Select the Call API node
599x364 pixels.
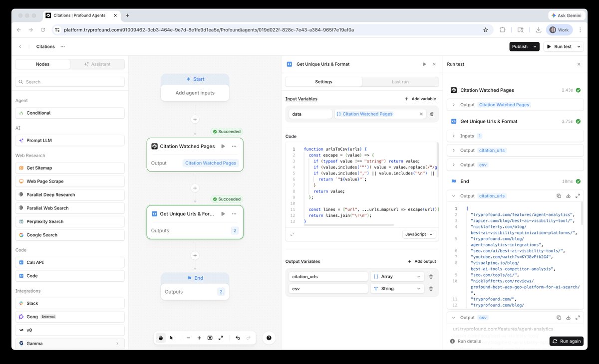pos(70,263)
